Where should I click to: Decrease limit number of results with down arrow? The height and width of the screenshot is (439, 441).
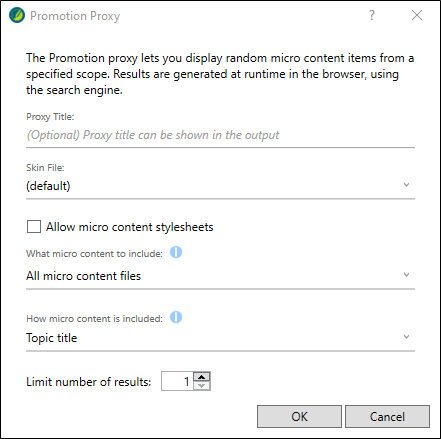[202, 386]
